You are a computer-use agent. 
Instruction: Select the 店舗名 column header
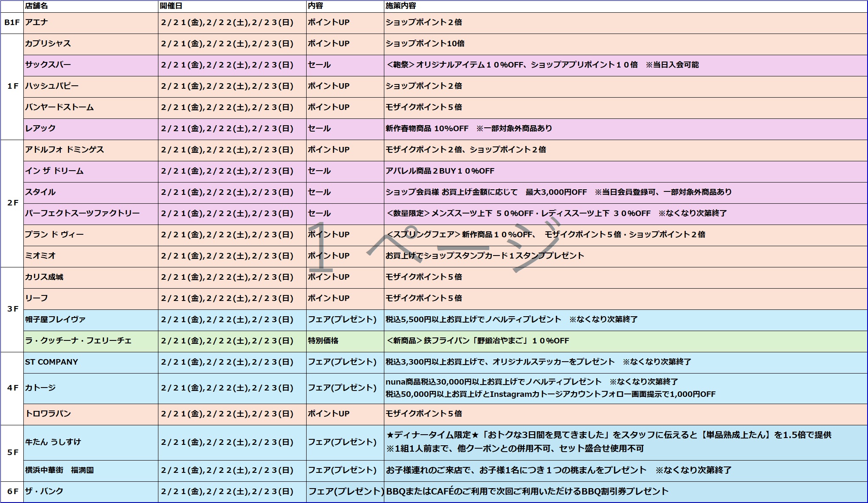pos(91,6)
